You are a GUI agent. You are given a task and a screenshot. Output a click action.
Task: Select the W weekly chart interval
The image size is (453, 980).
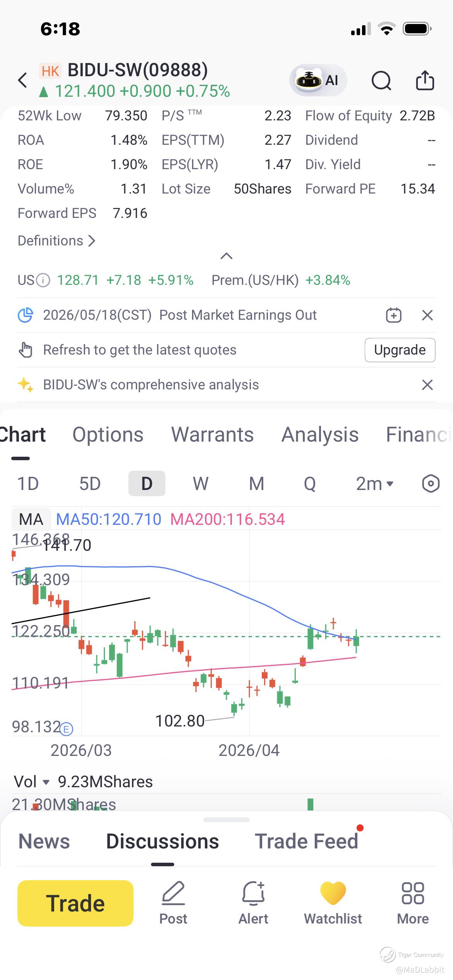(x=201, y=483)
